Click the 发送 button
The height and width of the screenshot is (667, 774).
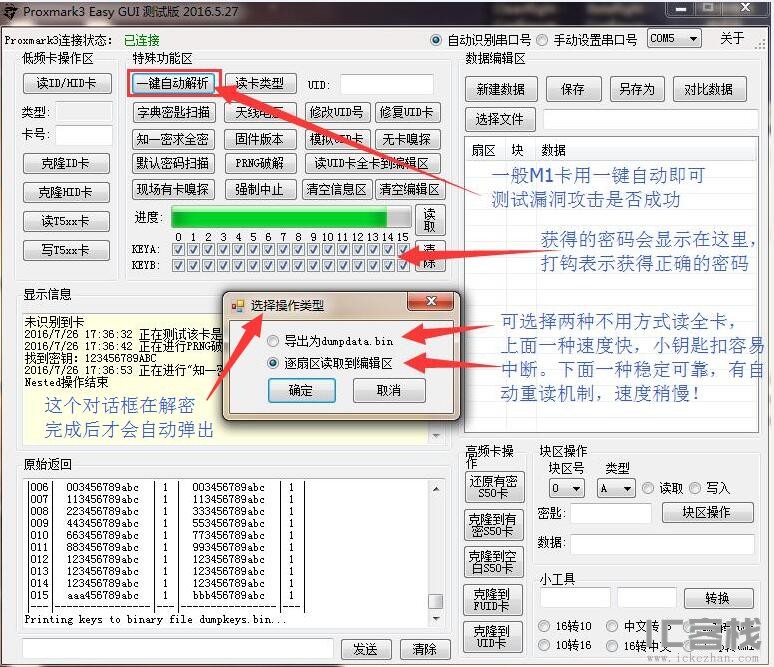[366, 649]
